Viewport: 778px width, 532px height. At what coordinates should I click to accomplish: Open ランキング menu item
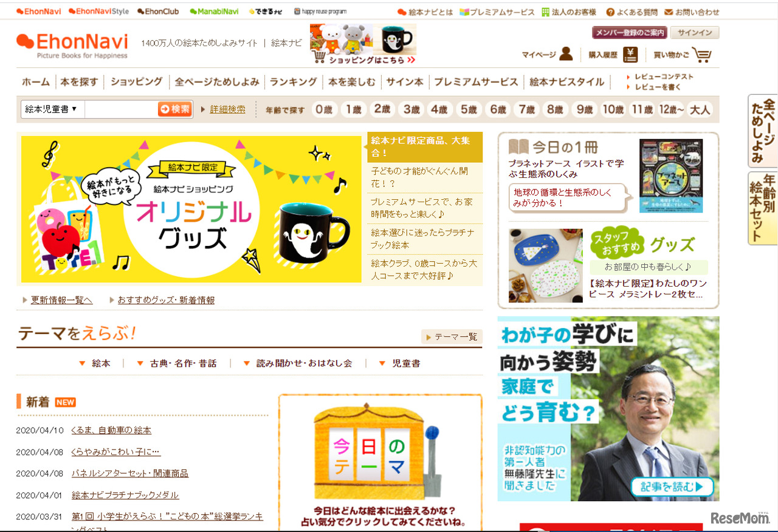tap(294, 82)
